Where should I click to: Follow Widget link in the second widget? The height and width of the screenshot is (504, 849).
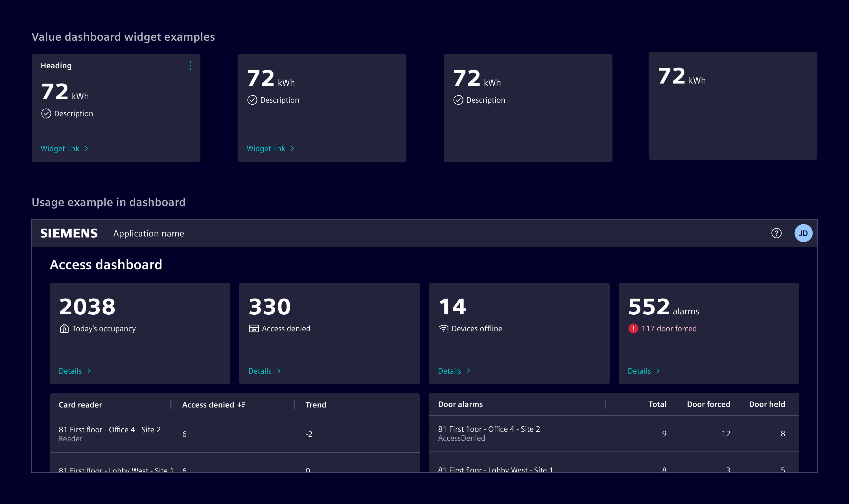[271, 148]
